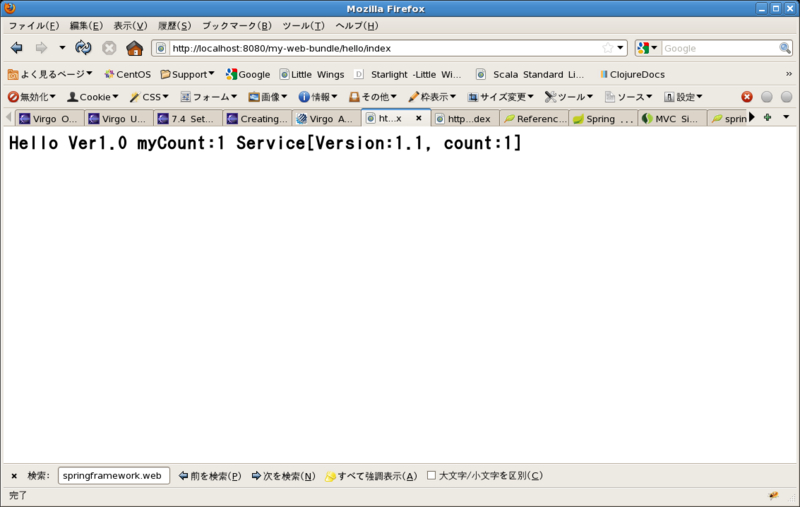The width and height of the screenshot is (800, 507).
Task: Open the Starlight -Little Wi... bookmark
Action: (408, 74)
